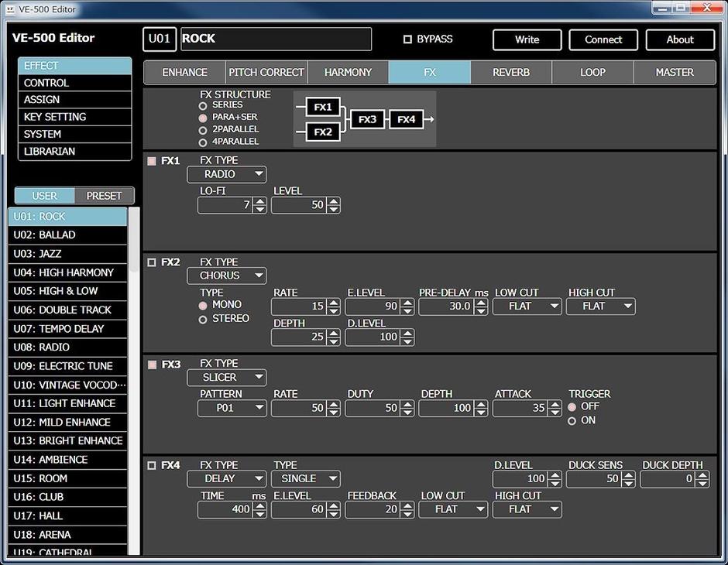Image resolution: width=728 pixels, height=565 pixels.
Task: Toggle the FX1 enable checkbox
Action: 152,159
